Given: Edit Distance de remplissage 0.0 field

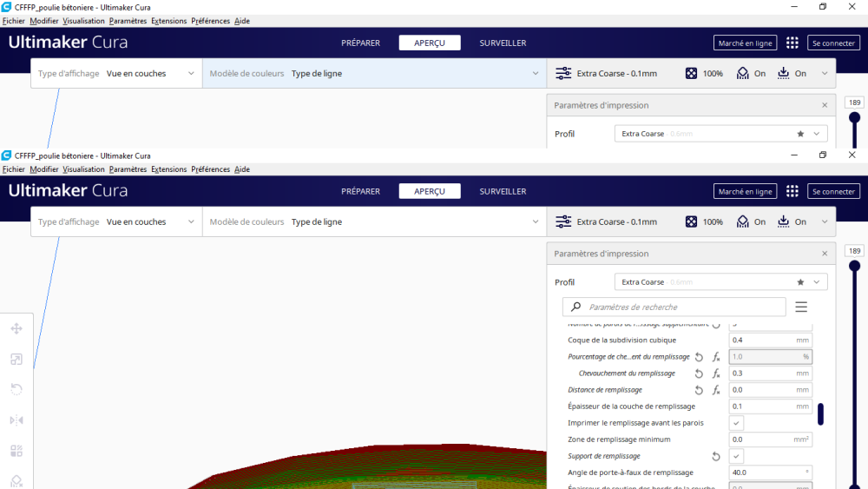Looking at the screenshot, I should 771,390.
